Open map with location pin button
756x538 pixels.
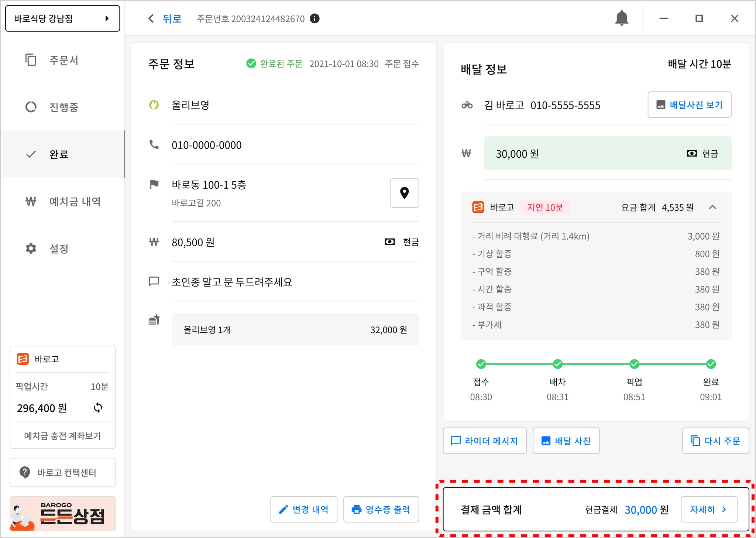404,193
